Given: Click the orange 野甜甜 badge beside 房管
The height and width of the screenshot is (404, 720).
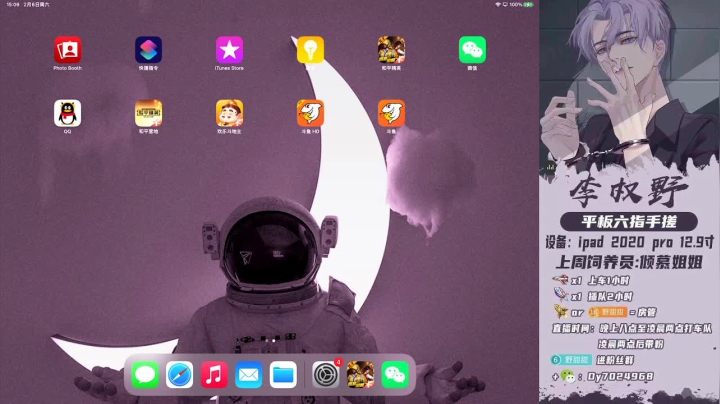Looking at the screenshot, I should coord(608,312).
